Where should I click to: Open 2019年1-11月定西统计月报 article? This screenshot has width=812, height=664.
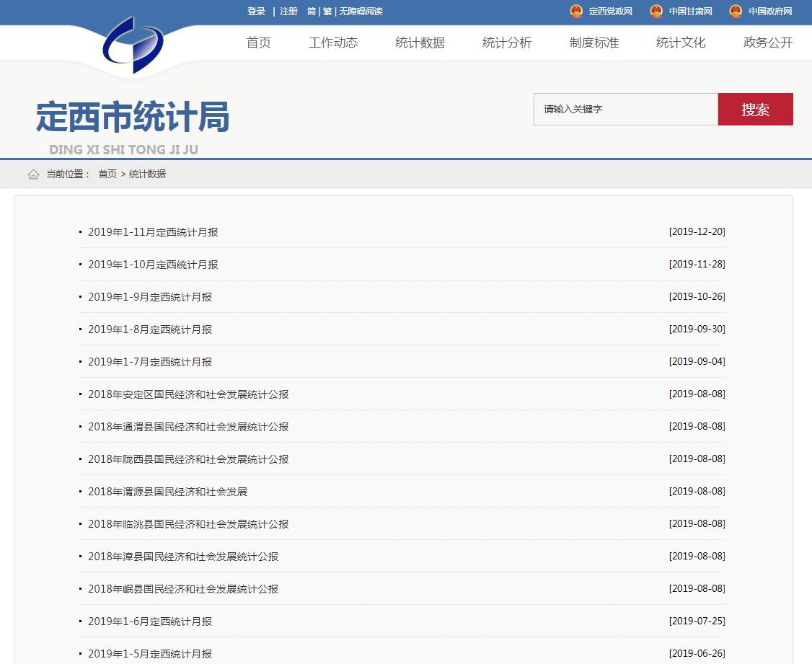[x=153, y=232]
